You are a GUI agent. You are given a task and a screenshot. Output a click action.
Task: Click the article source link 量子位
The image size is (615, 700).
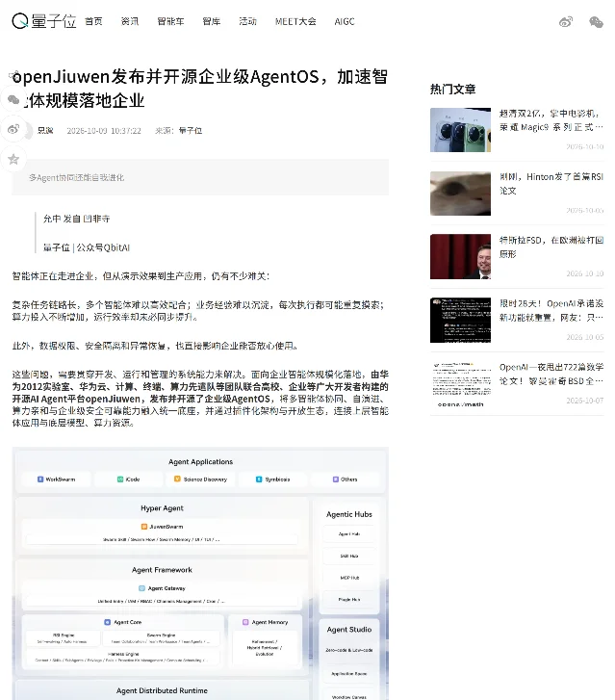(191, 130)
